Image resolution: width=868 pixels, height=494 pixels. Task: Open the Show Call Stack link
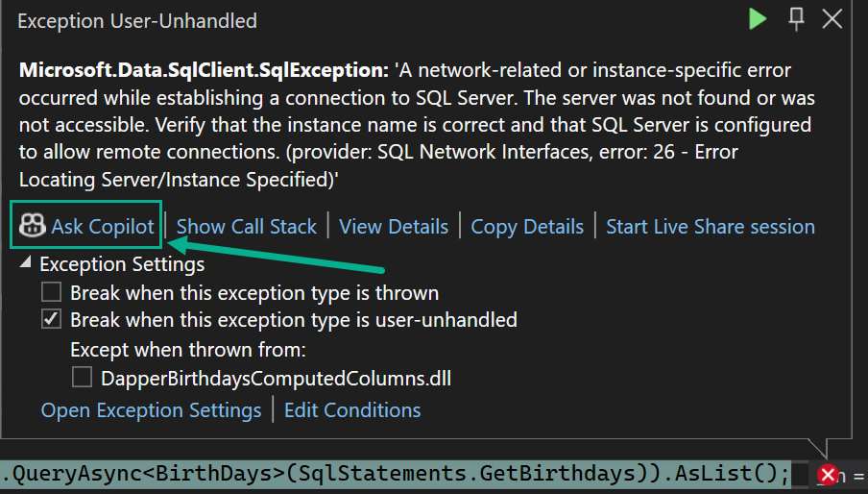click(247, 227)
